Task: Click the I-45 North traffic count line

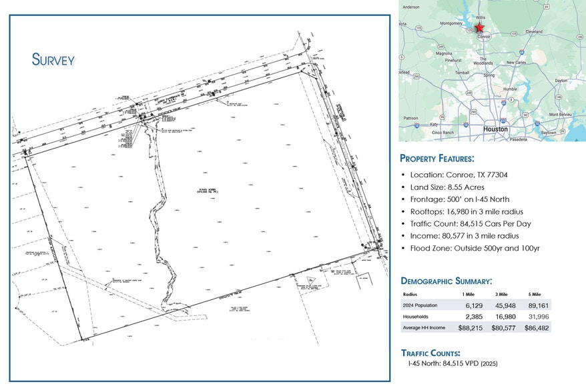Action: 453,364
